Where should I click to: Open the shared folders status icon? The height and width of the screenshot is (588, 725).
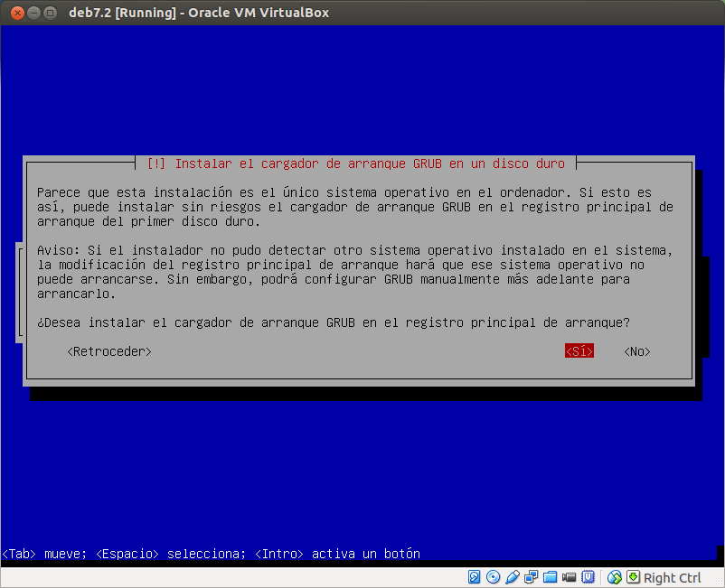pyautogui.click(x=551, y=577)
